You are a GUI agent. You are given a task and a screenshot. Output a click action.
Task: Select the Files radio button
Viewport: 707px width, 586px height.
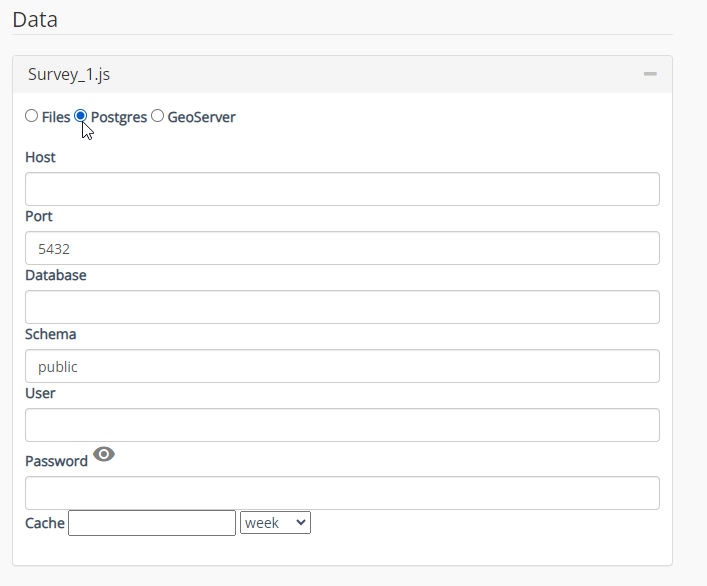coord(31,117)
